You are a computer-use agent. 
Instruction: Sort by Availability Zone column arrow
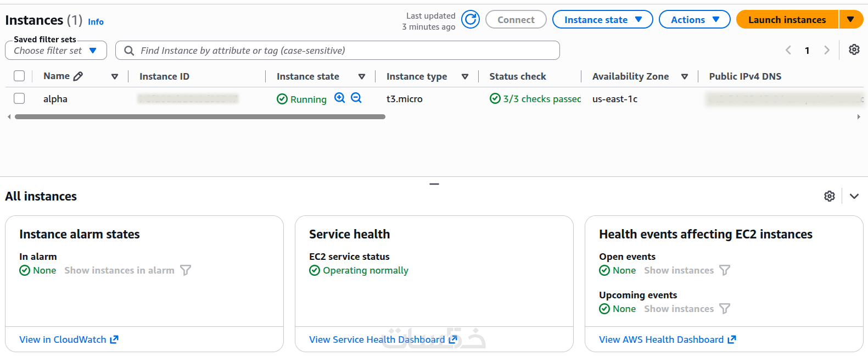685,76
